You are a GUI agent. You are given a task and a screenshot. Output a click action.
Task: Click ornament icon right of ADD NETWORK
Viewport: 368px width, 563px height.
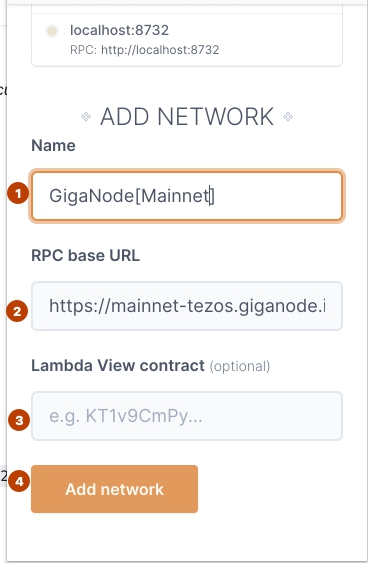click(x=288, y=116)
